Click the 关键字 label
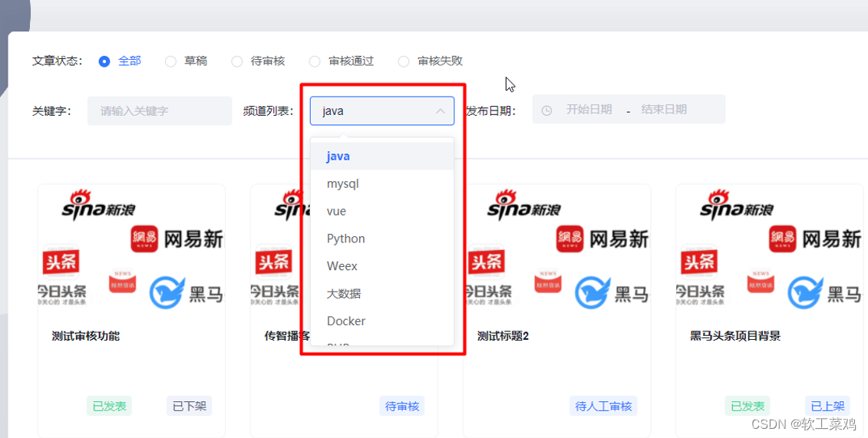The image size is (868, 438). pos(51,110)
